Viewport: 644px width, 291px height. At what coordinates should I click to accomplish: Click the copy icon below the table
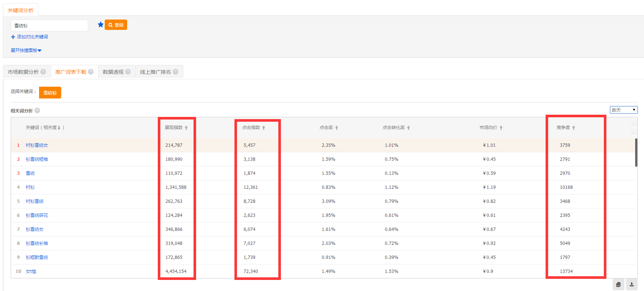[618, 284]
